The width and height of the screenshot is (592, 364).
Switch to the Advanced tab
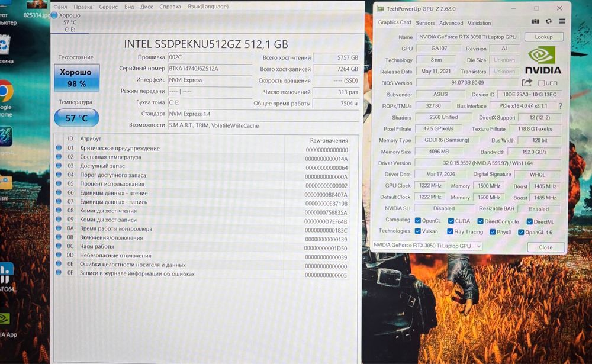(451, 23)
